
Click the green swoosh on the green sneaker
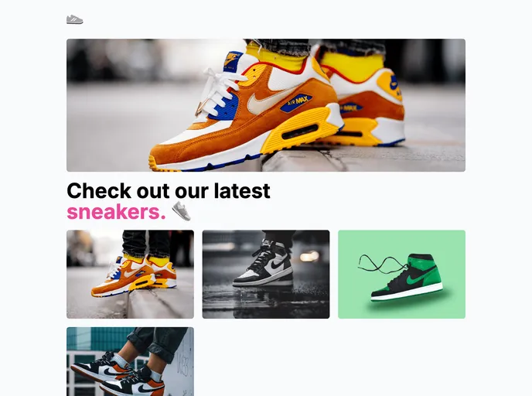click(420, 275)
